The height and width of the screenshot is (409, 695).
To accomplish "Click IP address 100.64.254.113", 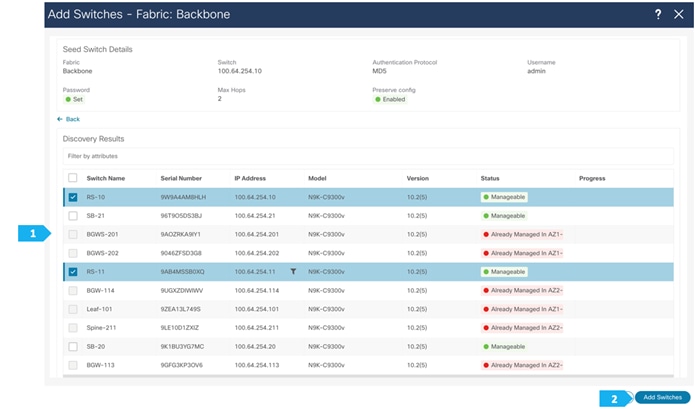I will click(257, 365).
